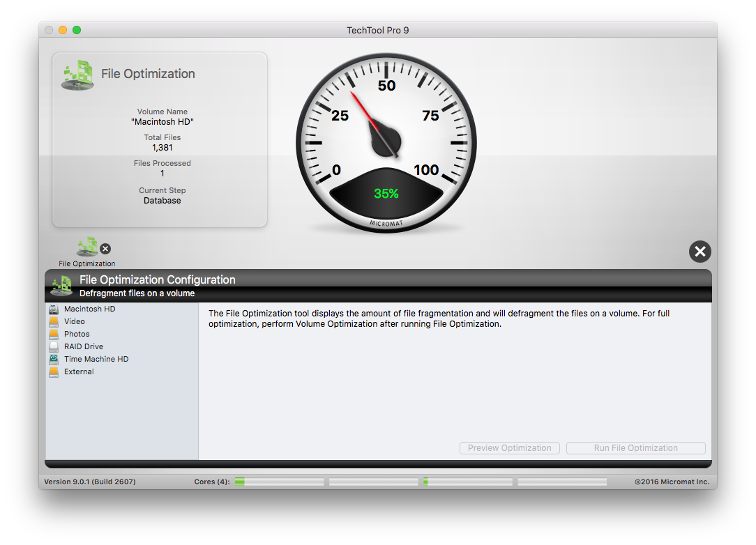Click the first CPU core usage bar
The height and width of the screenshot is (545, 756).
(x=279, y=482)
